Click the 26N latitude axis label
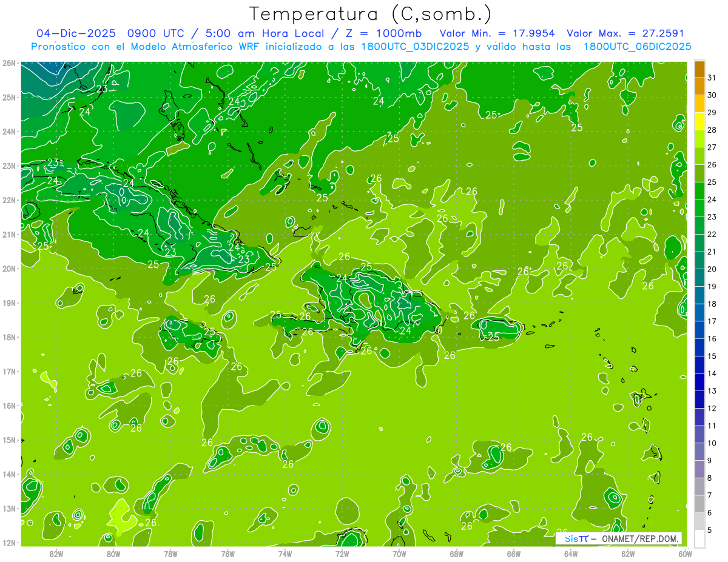Screen dimensions: 728x562 (8, 63)
